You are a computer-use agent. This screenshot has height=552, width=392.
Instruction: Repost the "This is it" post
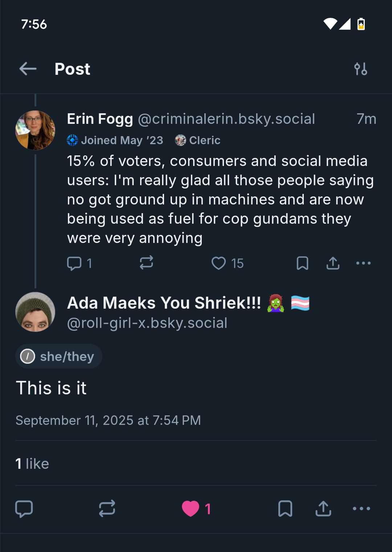click(107, 508)
